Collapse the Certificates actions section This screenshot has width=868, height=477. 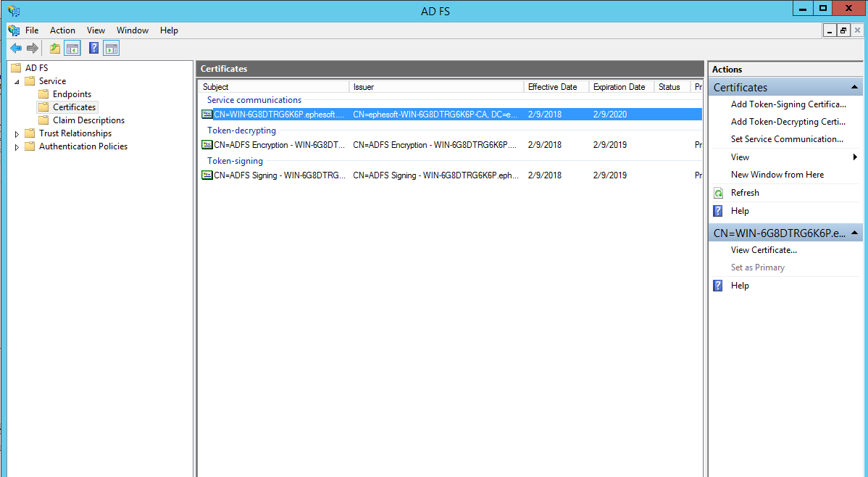[x=854, y=87]
